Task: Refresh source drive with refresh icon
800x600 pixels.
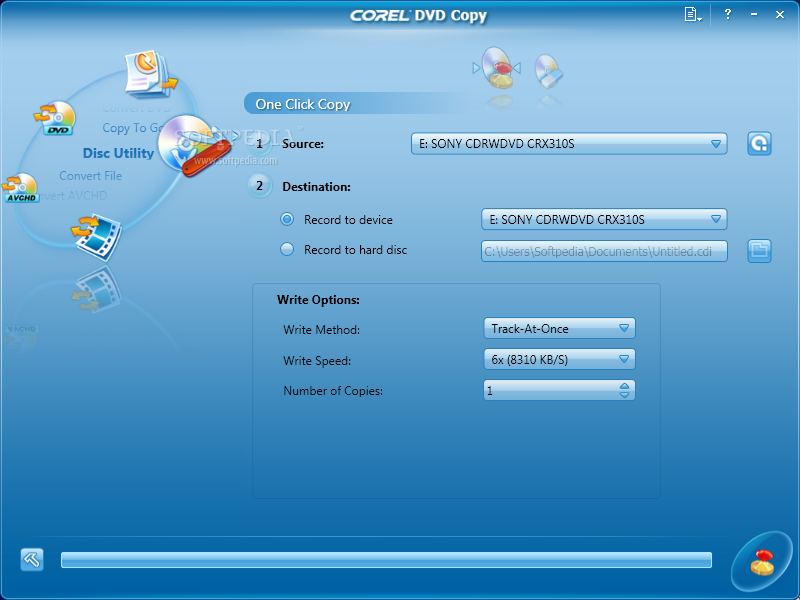Action: [759, 143]
